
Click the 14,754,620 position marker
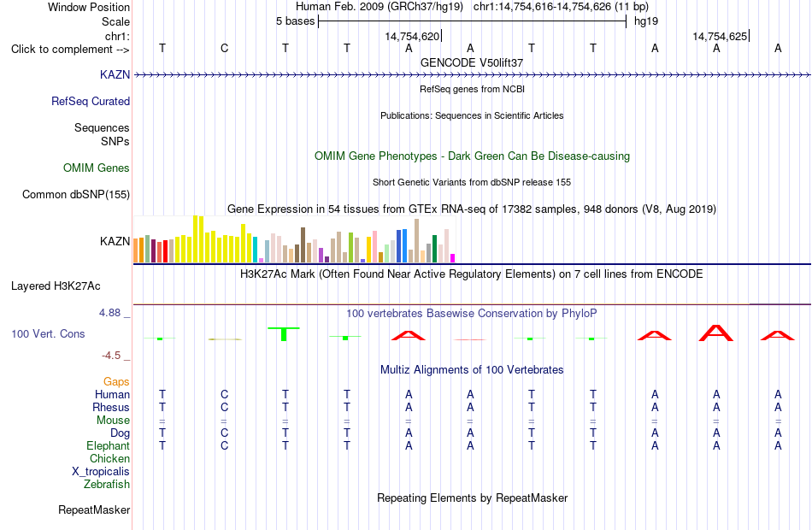pos(413,36)
